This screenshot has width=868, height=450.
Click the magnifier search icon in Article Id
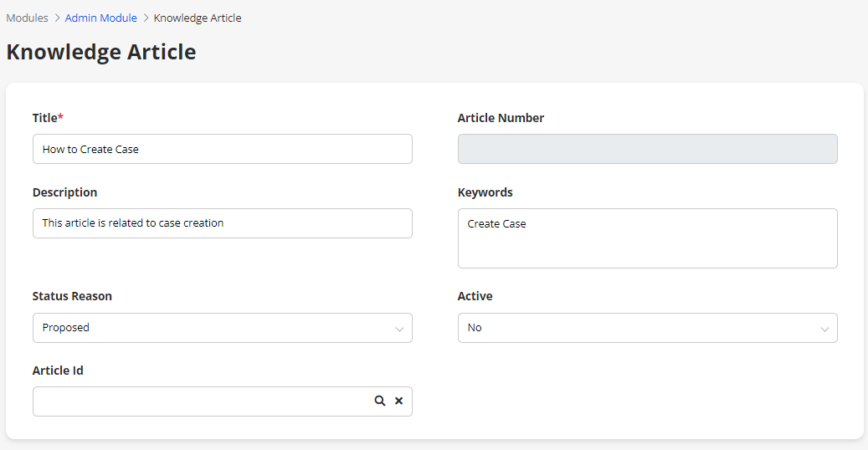click(x=380, y=401)
